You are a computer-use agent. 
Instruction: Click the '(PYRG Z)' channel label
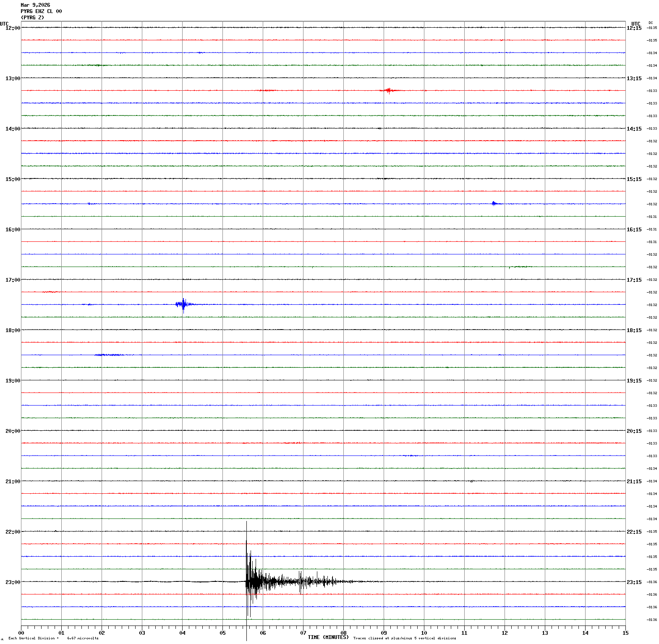[32, 18]
